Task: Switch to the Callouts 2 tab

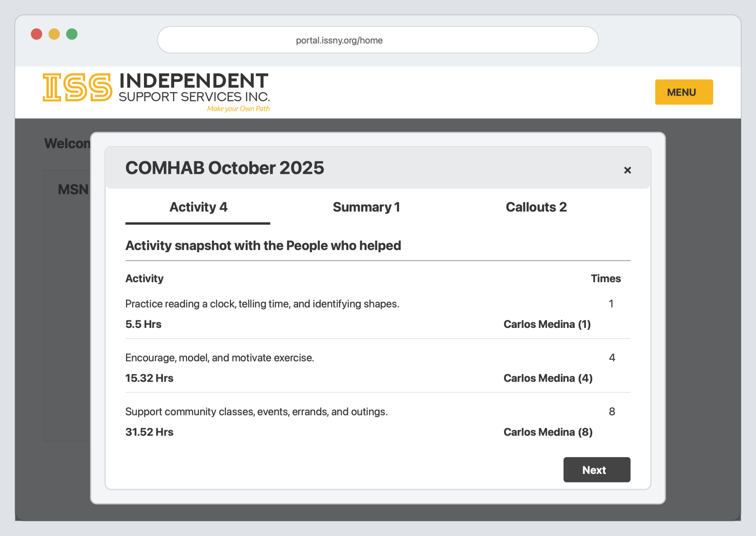Action: pyautogui.click(x=536, y=207)
